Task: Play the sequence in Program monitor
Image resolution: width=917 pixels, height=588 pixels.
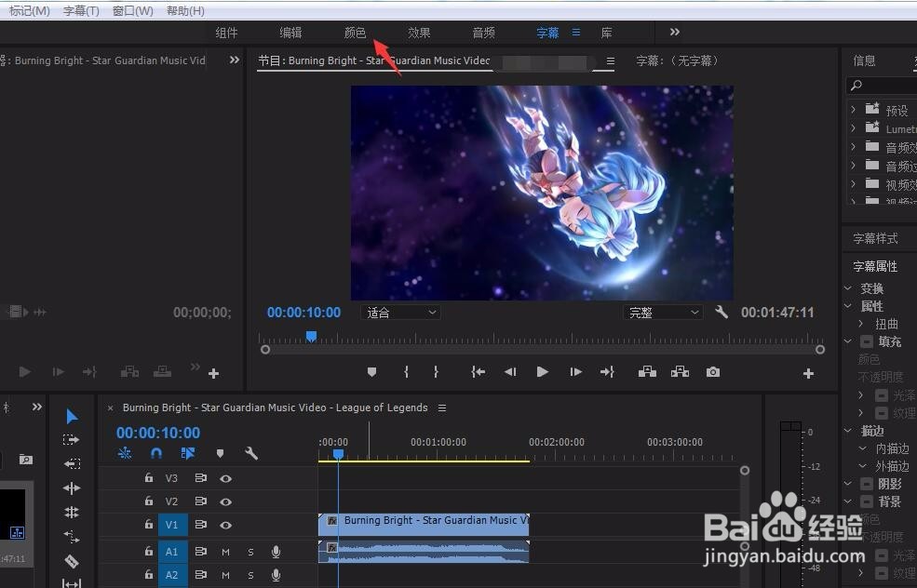Action: click(x=542, y=372)
